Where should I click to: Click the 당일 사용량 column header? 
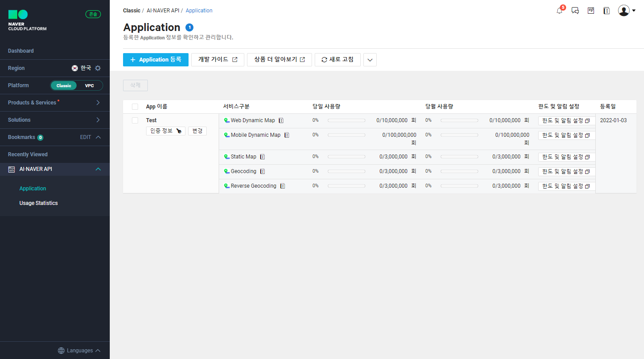(x=326, y=107)
